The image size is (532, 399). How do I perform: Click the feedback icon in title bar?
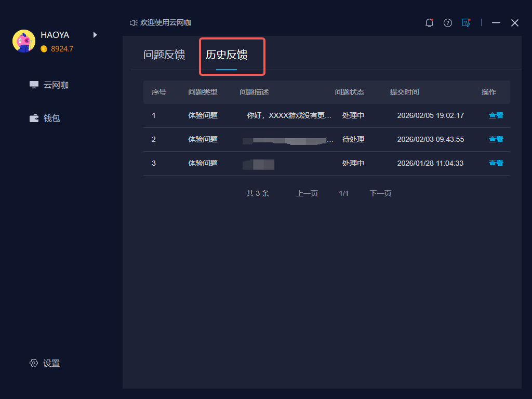(466, 23)
